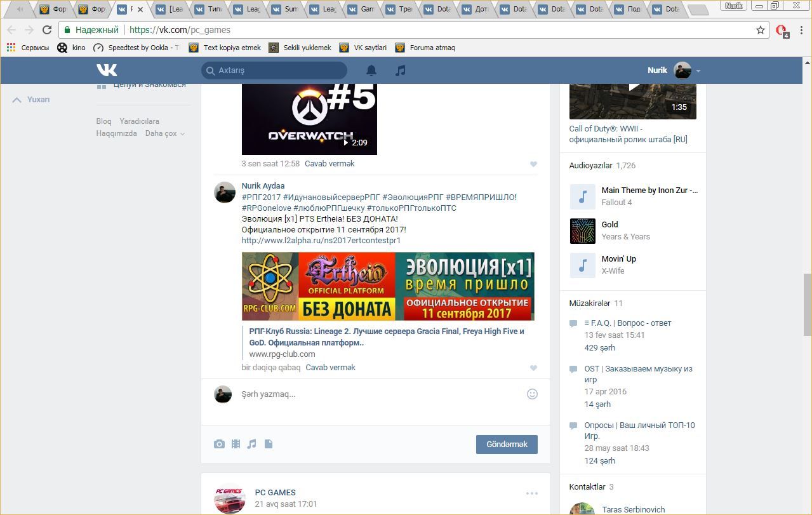
Task: Like the Nurik Aydaa comment with heart icon
Action: pyautogui.click(x=533, y=368)
